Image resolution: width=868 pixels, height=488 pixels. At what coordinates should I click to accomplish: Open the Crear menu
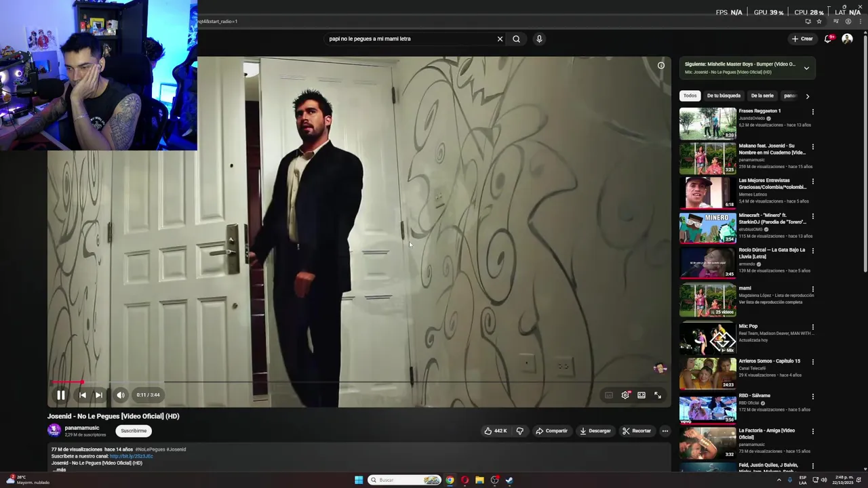802,39
